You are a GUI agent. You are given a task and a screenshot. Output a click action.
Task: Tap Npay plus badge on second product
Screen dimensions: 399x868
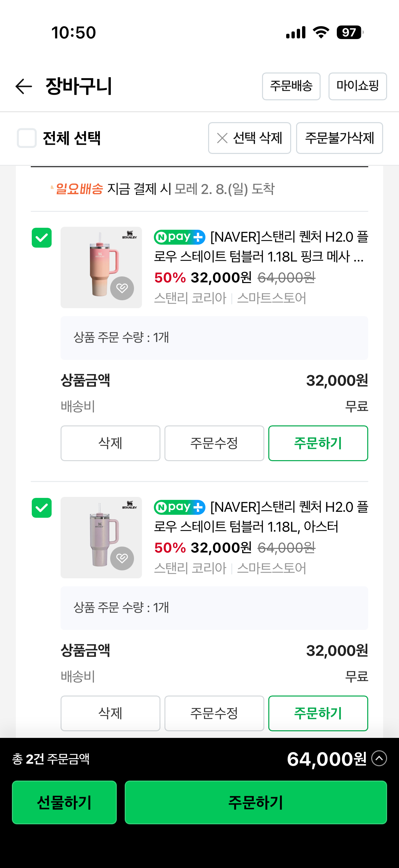coord(179,507)
